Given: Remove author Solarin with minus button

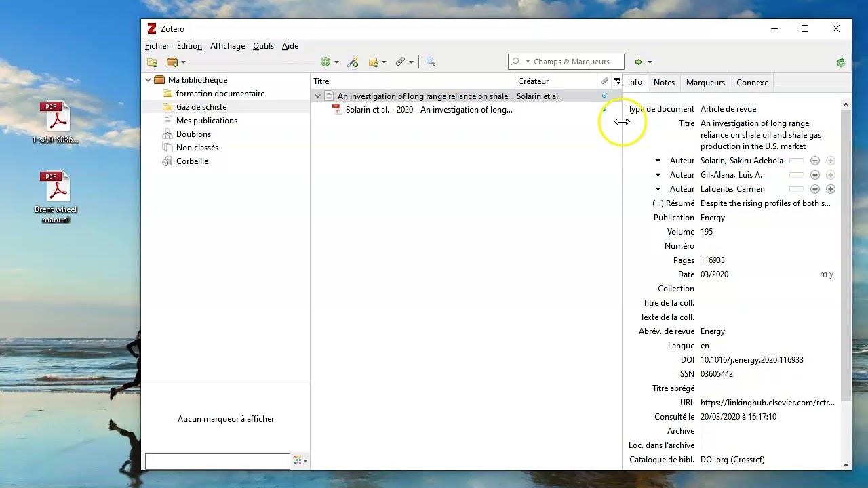Looking at the screenshot, I should [x=815, y=161].
